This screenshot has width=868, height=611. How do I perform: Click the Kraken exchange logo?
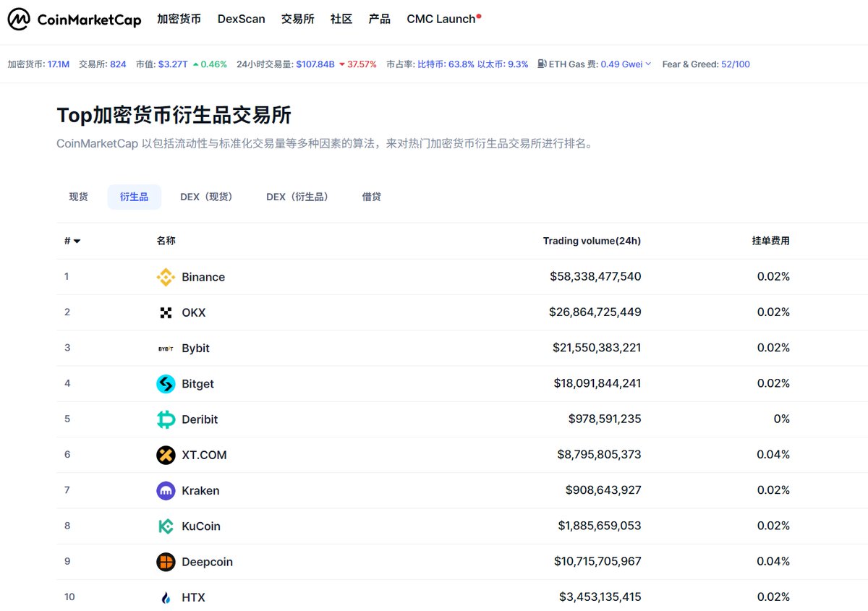[166, 490]
